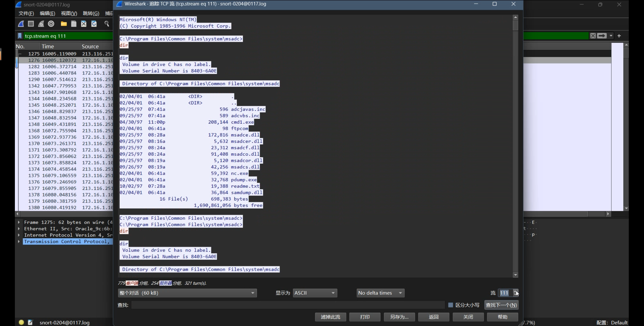The width and height of the screenshot is (644, 326).
Task: Open the No delta times dropdown
Action: coord(380,293)
